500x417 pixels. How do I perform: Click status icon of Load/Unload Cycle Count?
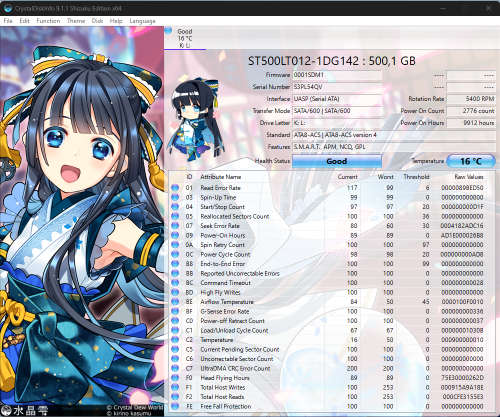tap(175, 330)
